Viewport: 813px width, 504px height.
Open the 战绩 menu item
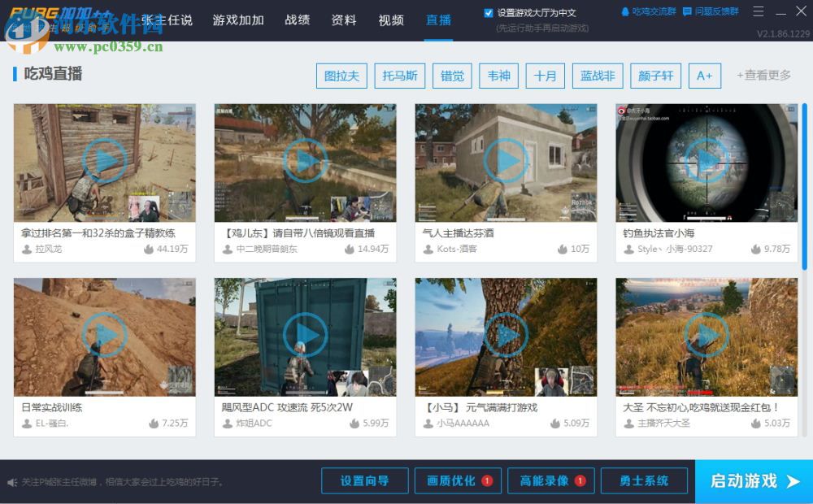click(x=297, y=20)
